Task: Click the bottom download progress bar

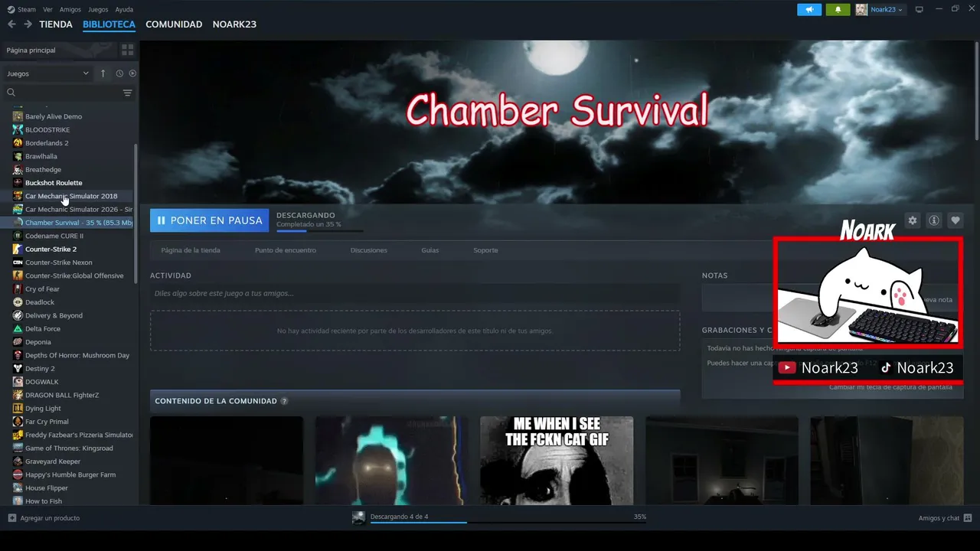Action: (x=508, y=523)
